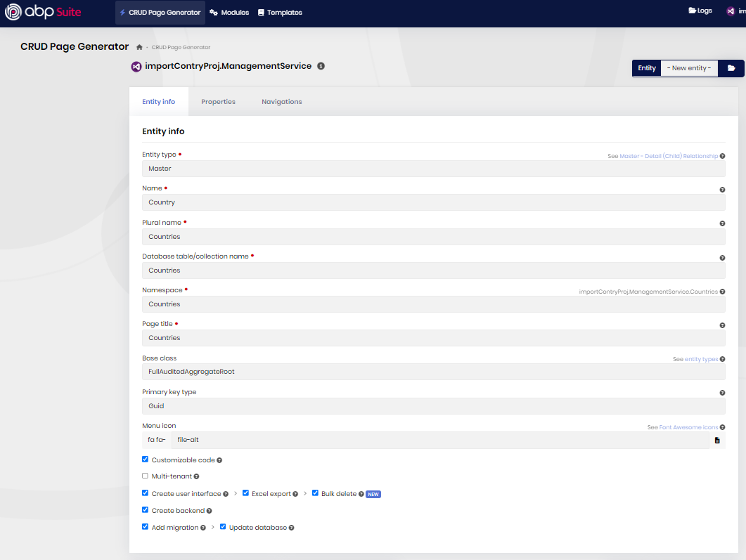
Task: Click the ABP Suite logo
Action: click(43, 12)
